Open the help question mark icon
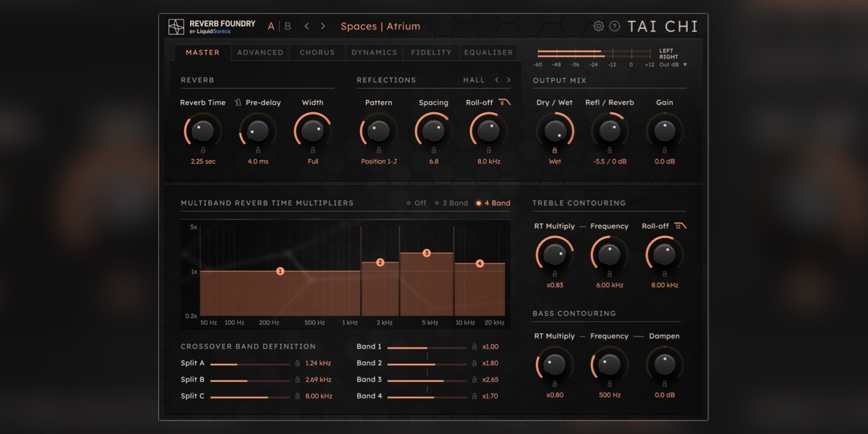Screen dimensions: 868x434 coord(615,26)
